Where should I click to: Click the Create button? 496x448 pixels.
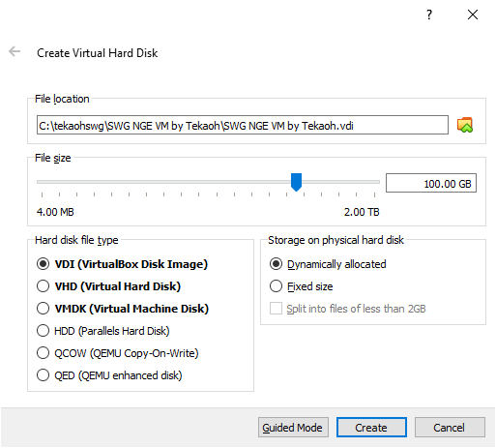click(371, 428)
